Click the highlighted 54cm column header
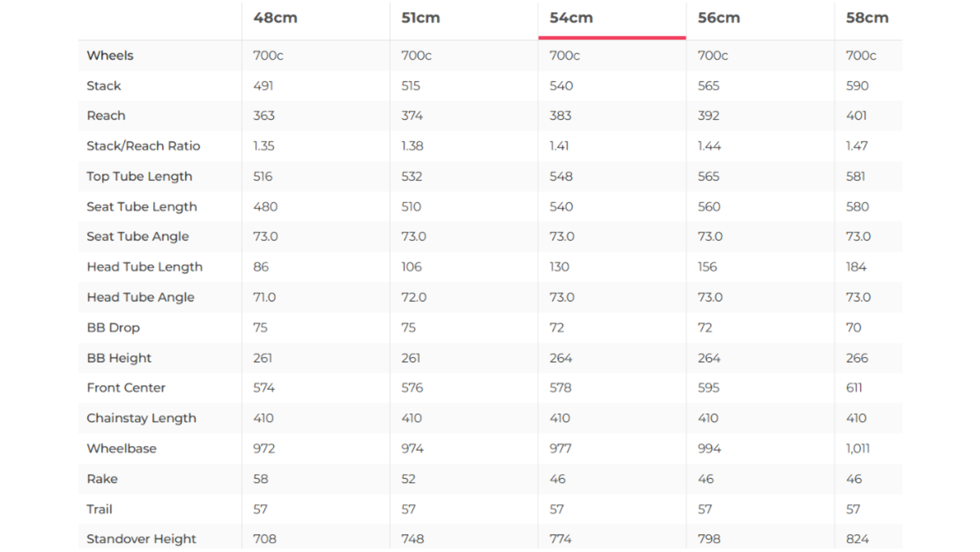 [x=571, y=18]
